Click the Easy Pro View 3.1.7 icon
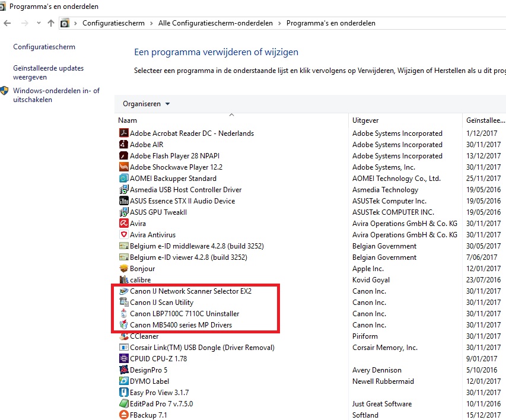 point(123,393)
